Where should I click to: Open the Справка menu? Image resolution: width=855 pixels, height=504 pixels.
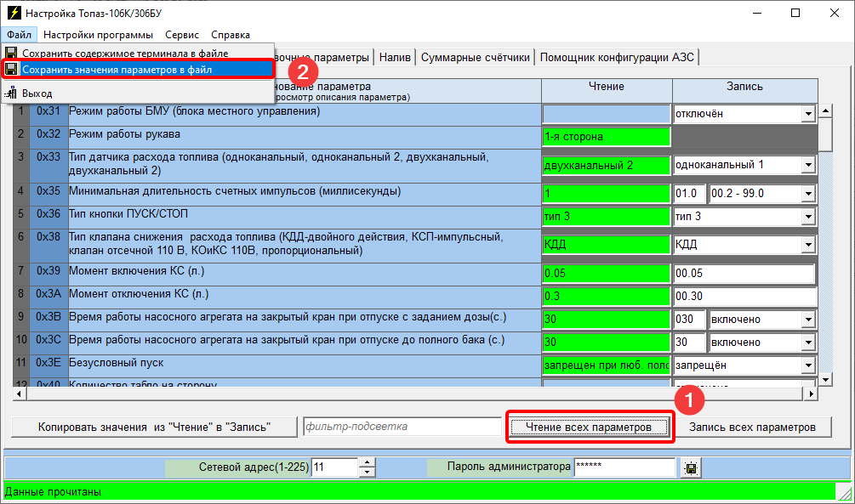click(231, 34)
